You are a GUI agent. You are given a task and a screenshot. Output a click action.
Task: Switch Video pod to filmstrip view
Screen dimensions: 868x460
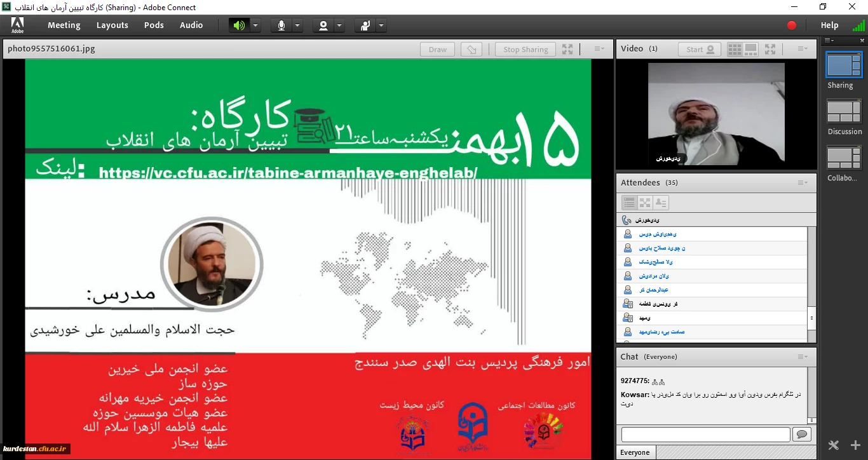(750, 49)
